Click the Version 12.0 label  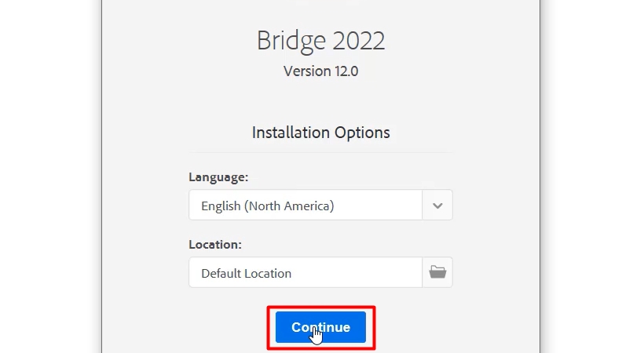tap(320, 71)
